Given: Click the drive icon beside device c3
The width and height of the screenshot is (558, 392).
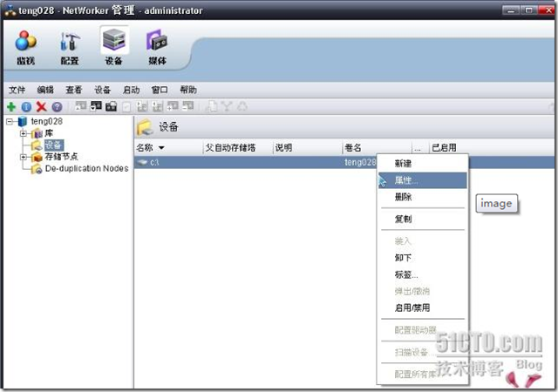Looking at the screenshot, I should [142, 162].
